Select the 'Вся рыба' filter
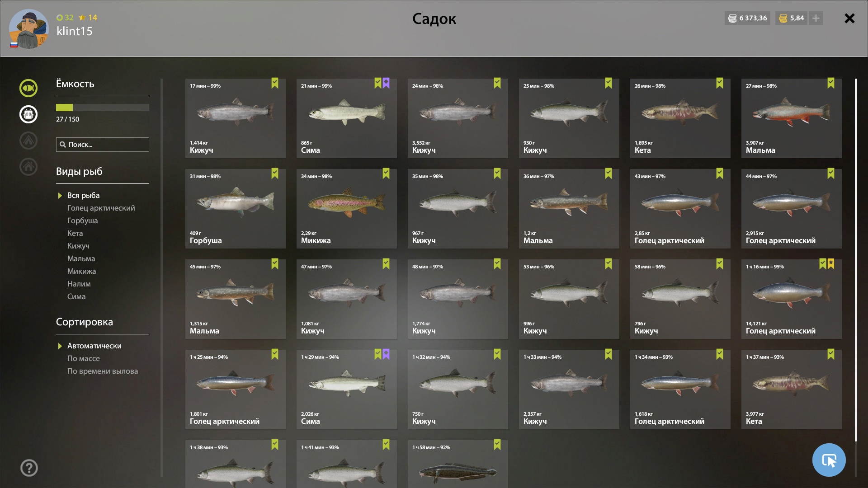Screen dimensions: 868x488 [x=84, y=195]
